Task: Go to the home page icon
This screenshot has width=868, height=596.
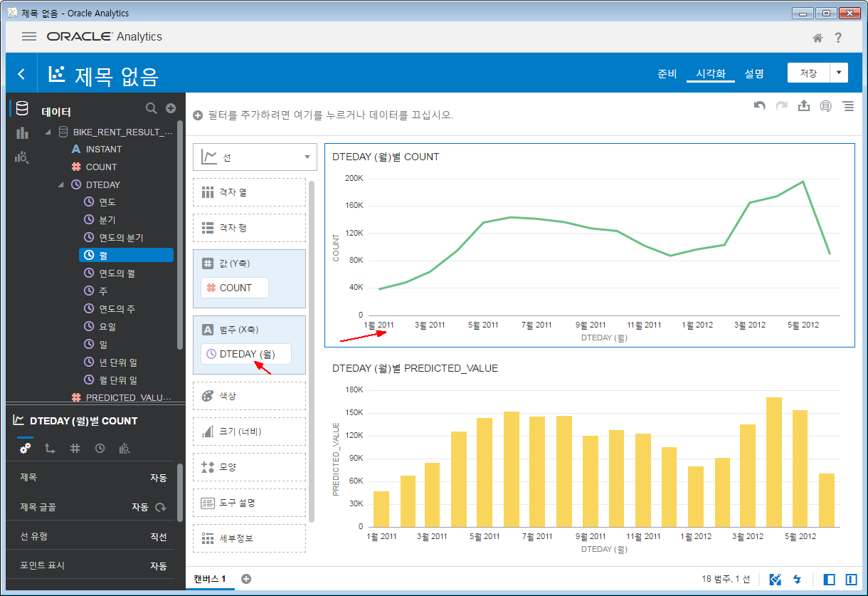Action: pyautogui.click(x=818, y=38)
